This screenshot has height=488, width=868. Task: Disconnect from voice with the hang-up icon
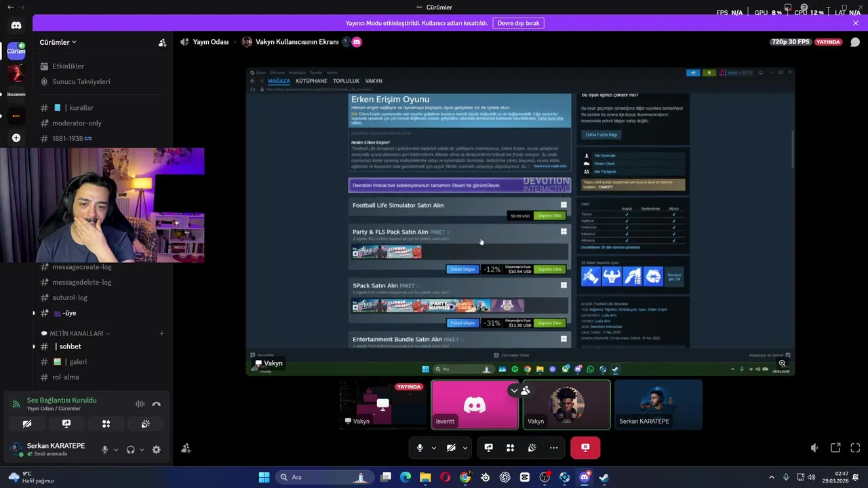coord(157,404)
